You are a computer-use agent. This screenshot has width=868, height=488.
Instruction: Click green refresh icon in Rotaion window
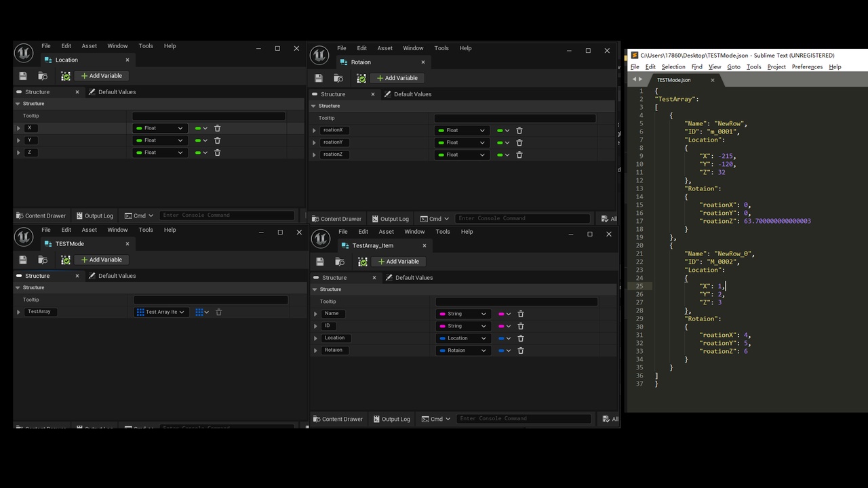click(x=361, y=78)
